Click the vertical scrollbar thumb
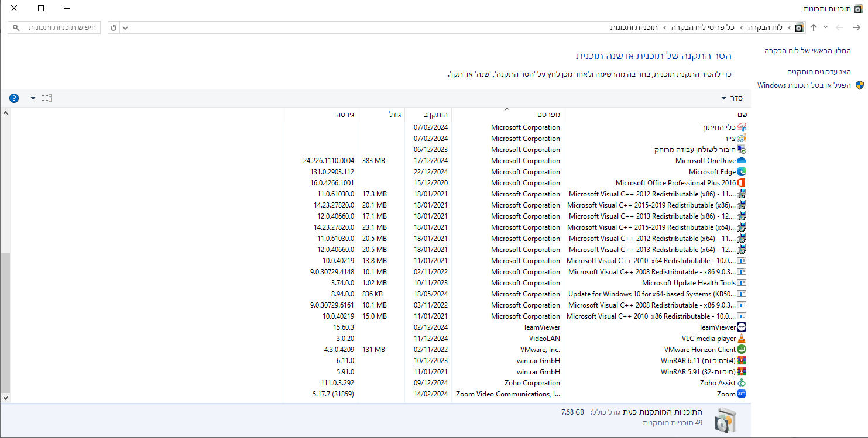Image resolution: width=868 pixels, height=438 pixels. coord(6,322)
